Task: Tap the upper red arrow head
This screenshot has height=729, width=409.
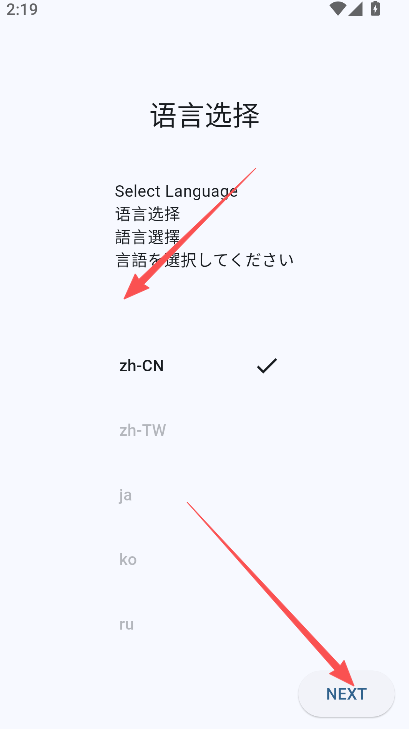Action: click(135, 287)
